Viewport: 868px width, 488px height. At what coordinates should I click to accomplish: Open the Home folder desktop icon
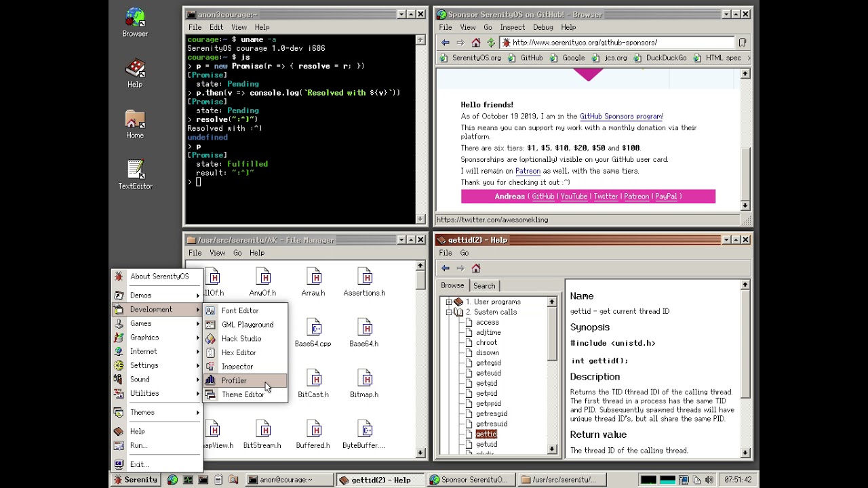tap(135, 124)
